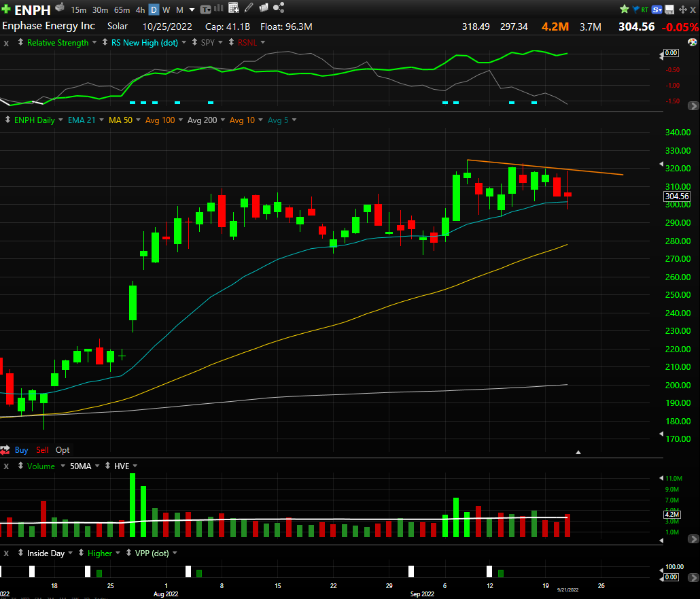Click the bar chart style icon
The height and width of the screenshot is (599, 700).
(x=219, y=8)
